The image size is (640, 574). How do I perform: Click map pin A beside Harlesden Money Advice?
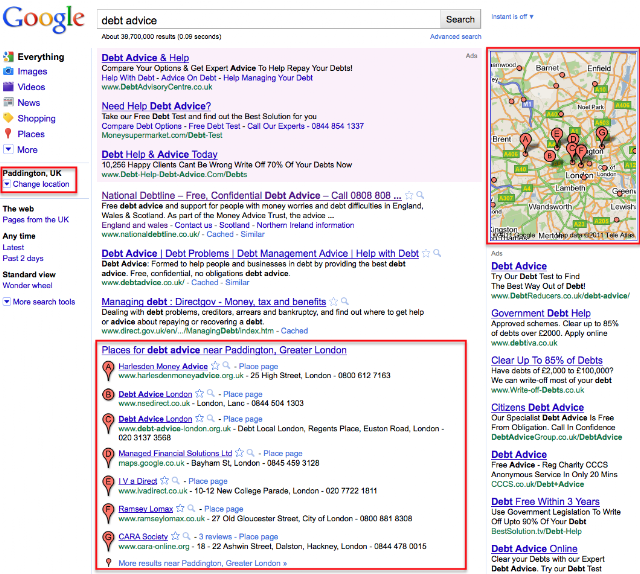tap(108, 370)
